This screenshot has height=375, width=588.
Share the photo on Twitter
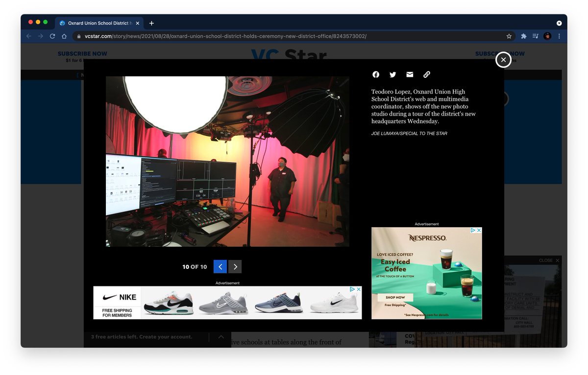pos(392,74)
